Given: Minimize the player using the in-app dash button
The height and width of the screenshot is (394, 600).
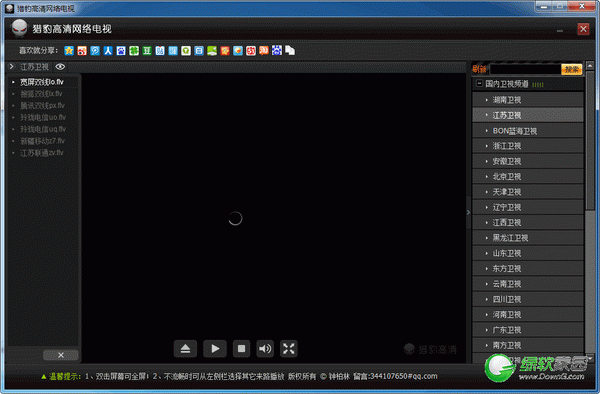Looking at the screenshot, I should 560,30.
